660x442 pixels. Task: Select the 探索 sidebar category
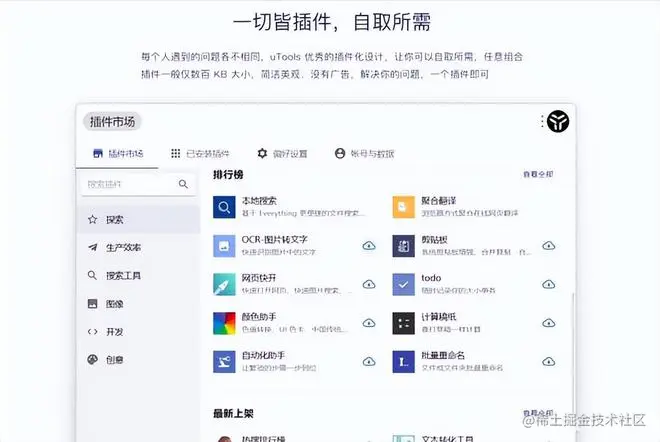click(x=138, y=219)
